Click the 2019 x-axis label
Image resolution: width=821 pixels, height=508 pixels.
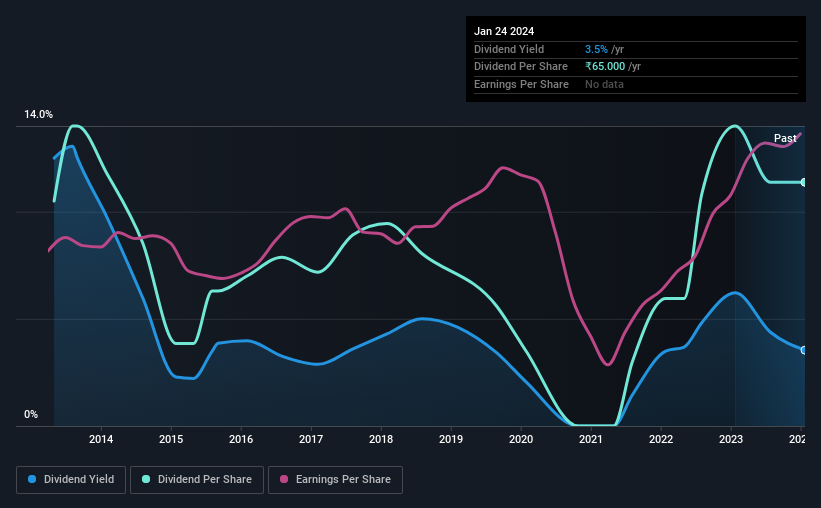[x=451, y=439]
